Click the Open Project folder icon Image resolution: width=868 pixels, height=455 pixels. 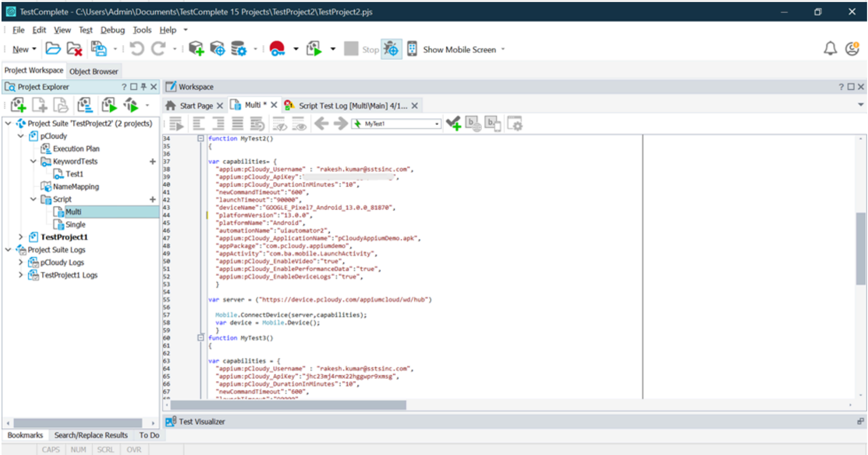click(53, 49)
